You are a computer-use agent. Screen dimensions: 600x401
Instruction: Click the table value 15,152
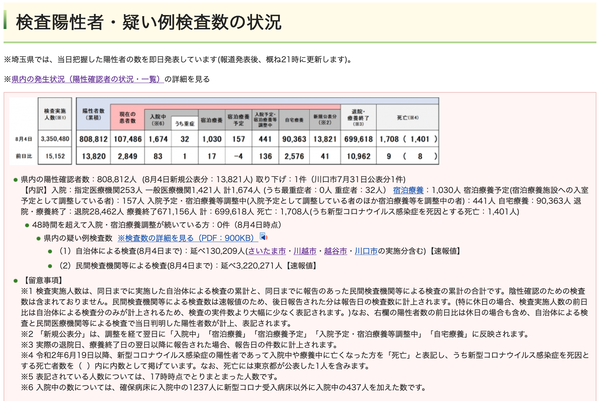(55, 156)
